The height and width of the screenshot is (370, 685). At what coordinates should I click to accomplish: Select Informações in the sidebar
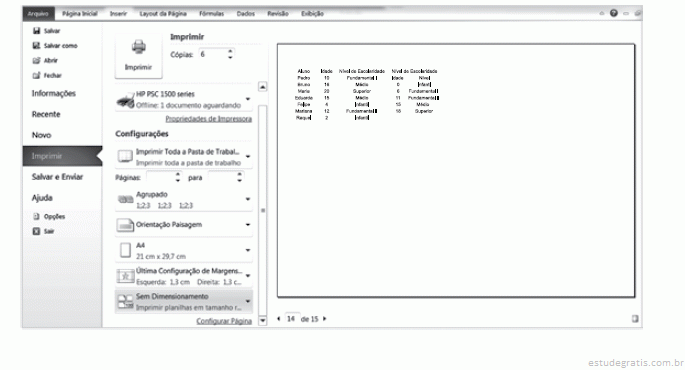click(x=62, y=93)
